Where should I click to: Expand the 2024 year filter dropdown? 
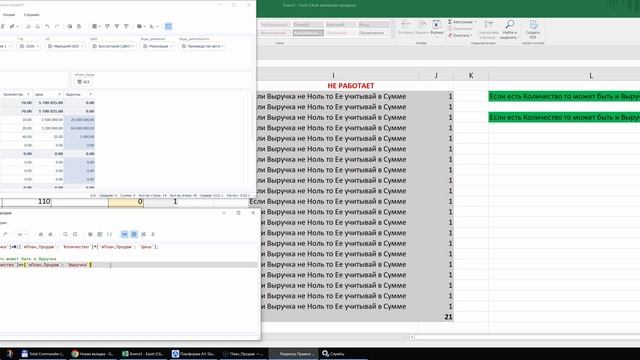(29, 46)
